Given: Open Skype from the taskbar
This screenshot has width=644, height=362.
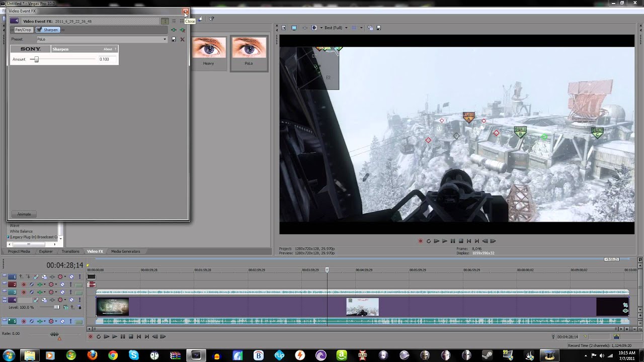Looking at the screenshot, I should (133, 355).
